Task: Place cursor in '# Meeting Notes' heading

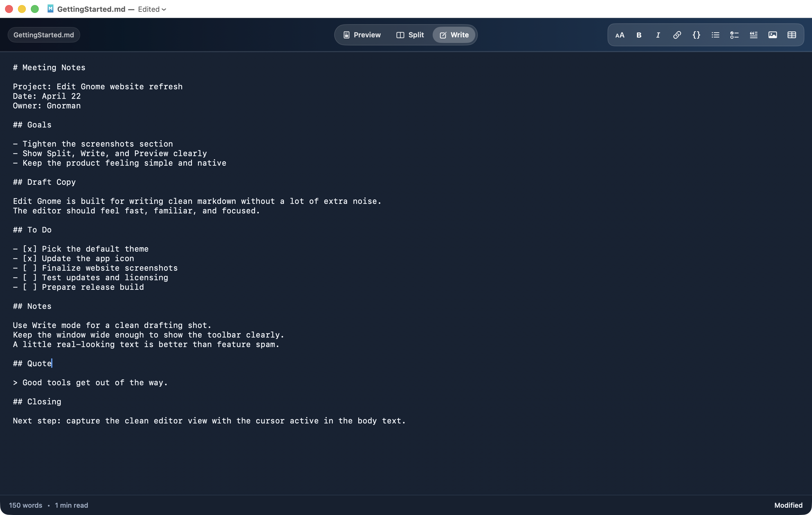Action: tap(49, 67)
